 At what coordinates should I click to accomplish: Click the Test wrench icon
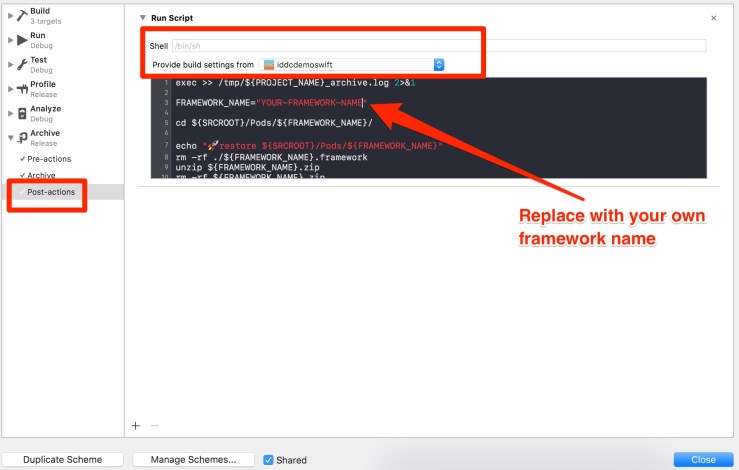click(21, 64)
